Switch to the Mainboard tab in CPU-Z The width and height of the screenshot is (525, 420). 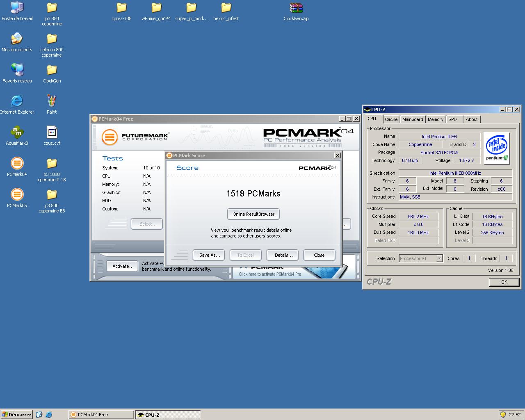coord(413,119)
